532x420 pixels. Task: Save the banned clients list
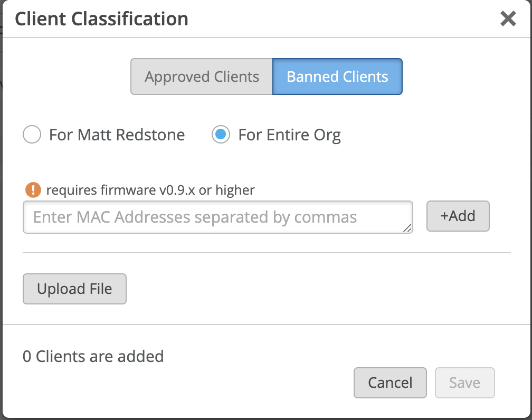[x=464, y=383]
